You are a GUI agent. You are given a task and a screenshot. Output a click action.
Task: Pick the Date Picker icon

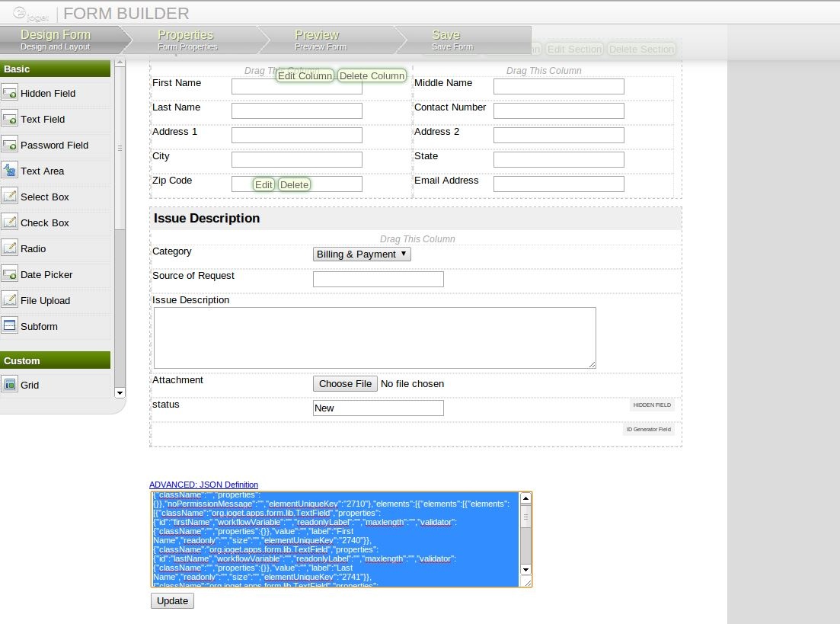10,275
